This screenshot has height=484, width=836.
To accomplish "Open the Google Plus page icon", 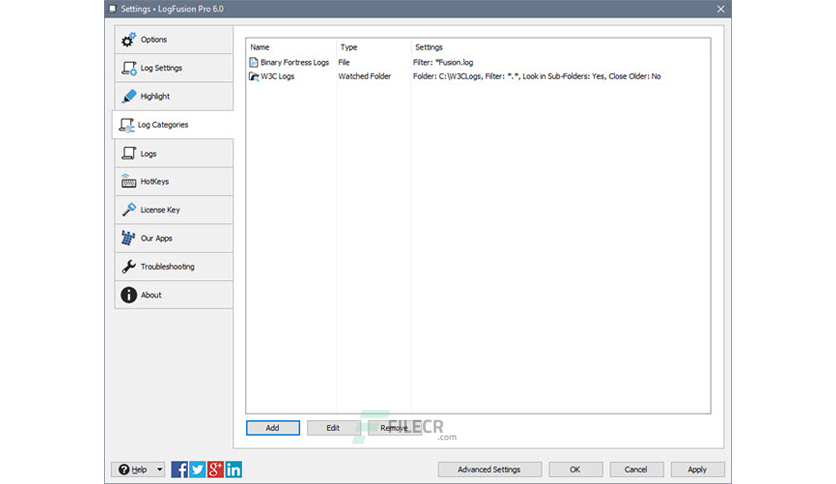I will pos(215,469).
